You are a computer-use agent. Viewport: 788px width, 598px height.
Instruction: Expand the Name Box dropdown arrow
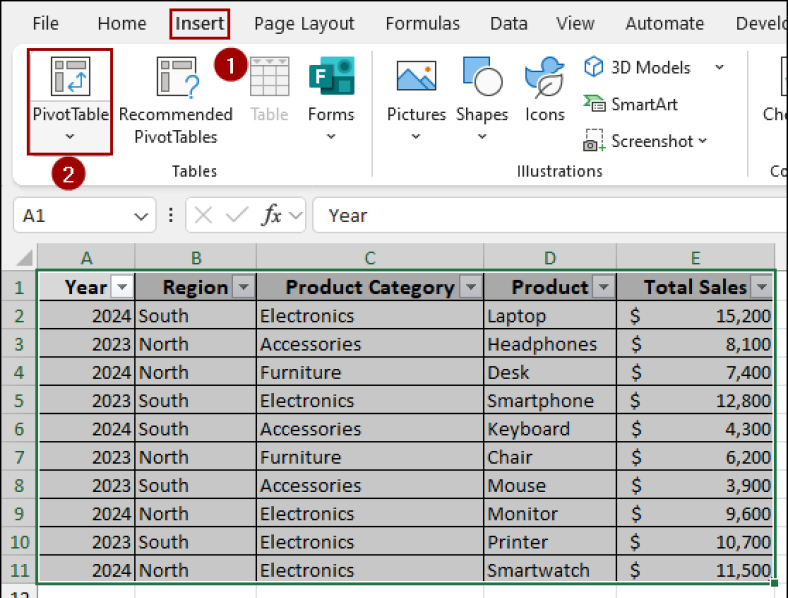click(x=141, y=215)
